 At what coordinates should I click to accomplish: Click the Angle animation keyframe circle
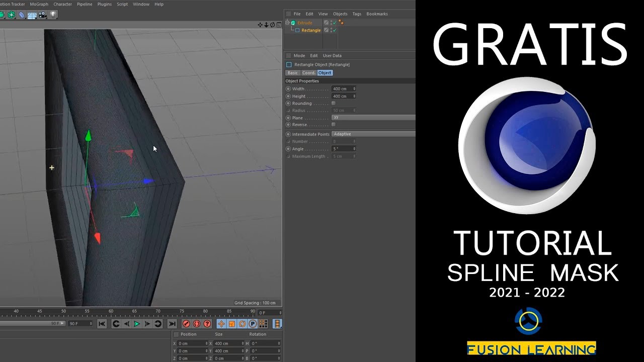click(x=288, y=149)
